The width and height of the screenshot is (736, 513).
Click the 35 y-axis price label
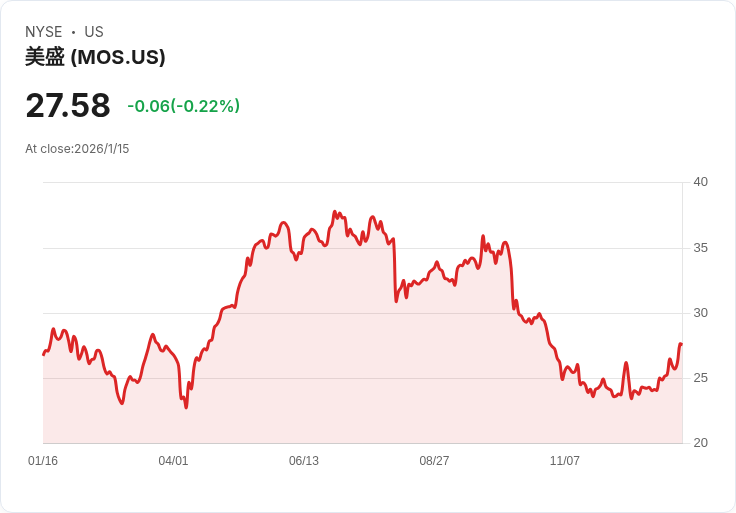[x=700, y=248]
